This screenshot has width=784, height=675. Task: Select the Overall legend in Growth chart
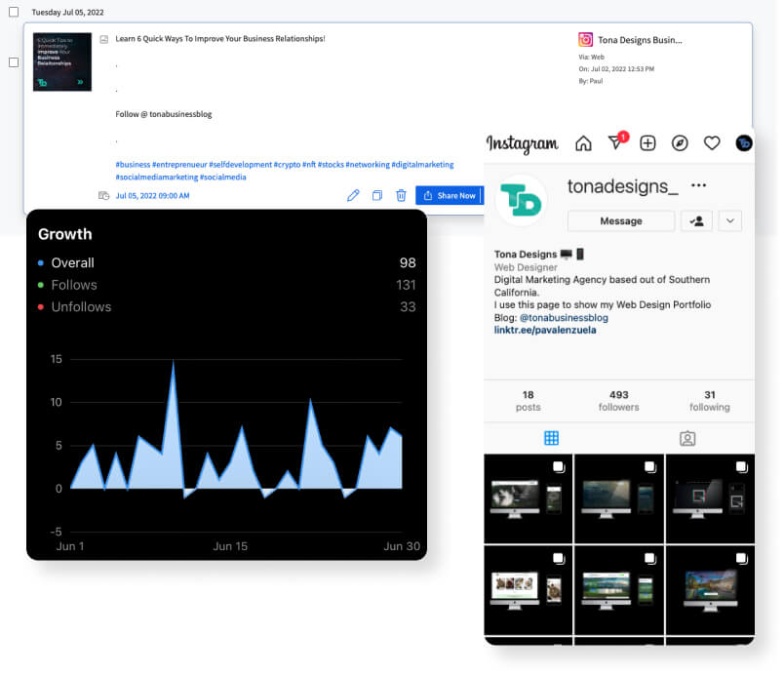[72, 263]
